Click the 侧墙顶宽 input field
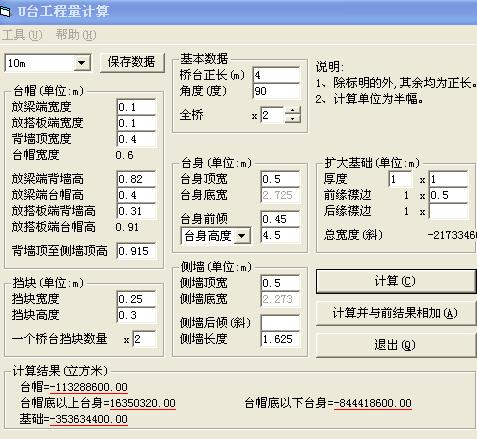 point(280,283)
